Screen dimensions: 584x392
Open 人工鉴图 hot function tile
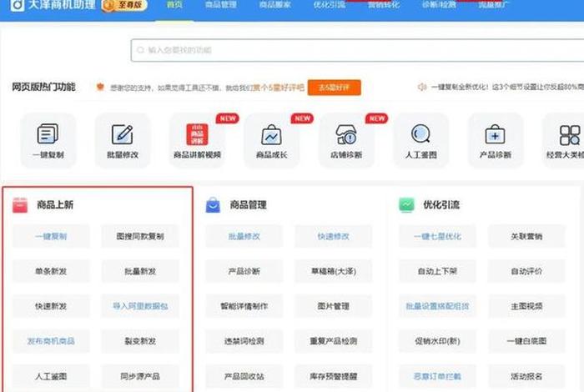pos(420,140)
